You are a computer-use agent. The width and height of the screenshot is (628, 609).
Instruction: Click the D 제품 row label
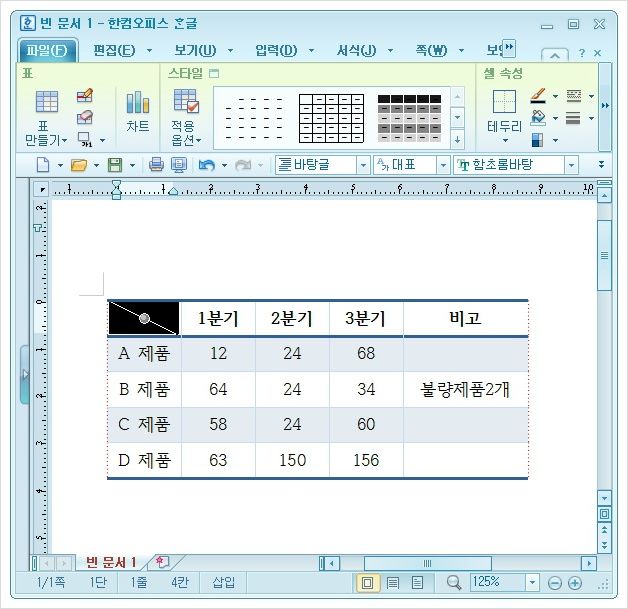tap(144, 460)
